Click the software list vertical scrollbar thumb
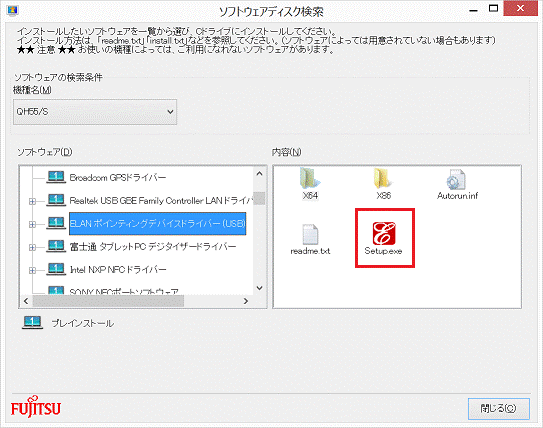Viewport: 543px width, 428px height. coord(259,198)
